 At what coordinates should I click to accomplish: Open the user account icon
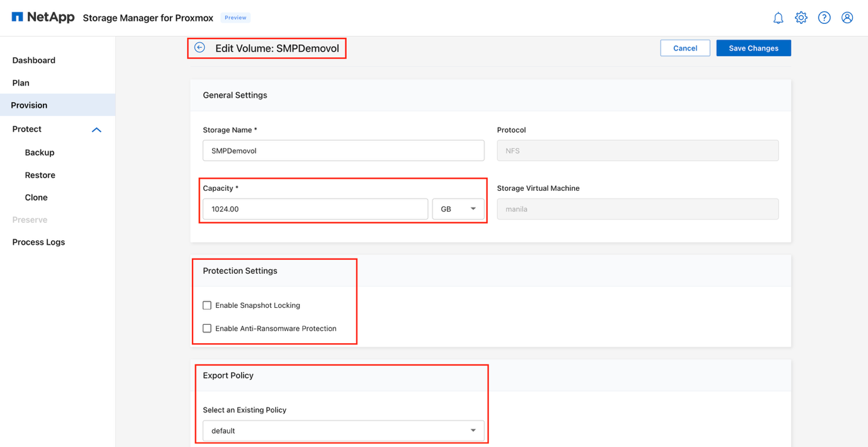click(847, 18)
